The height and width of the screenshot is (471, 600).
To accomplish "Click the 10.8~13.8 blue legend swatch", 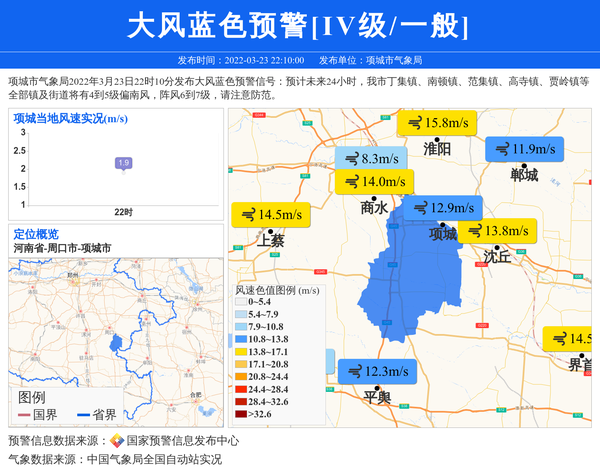I will click(x=241, y=339).
